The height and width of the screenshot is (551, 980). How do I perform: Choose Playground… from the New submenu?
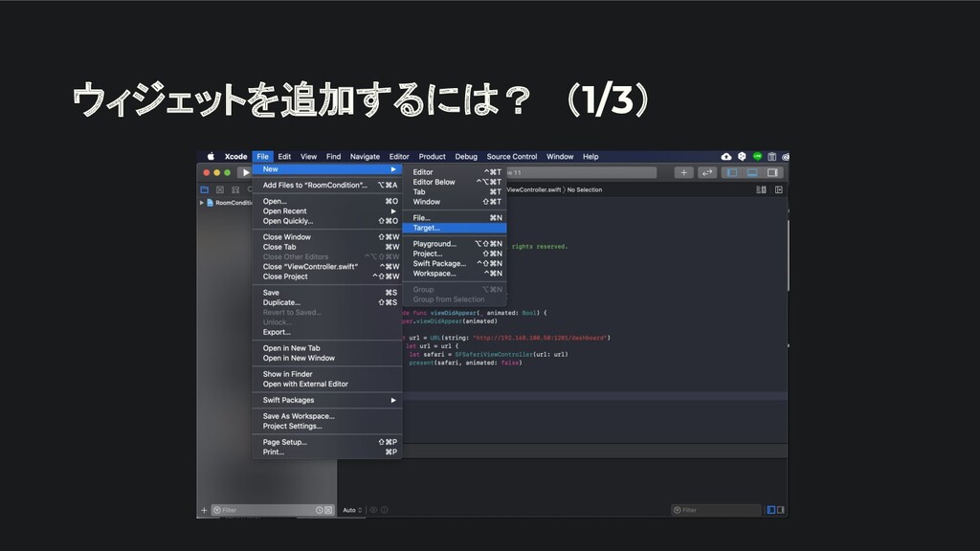pos(455,244)
